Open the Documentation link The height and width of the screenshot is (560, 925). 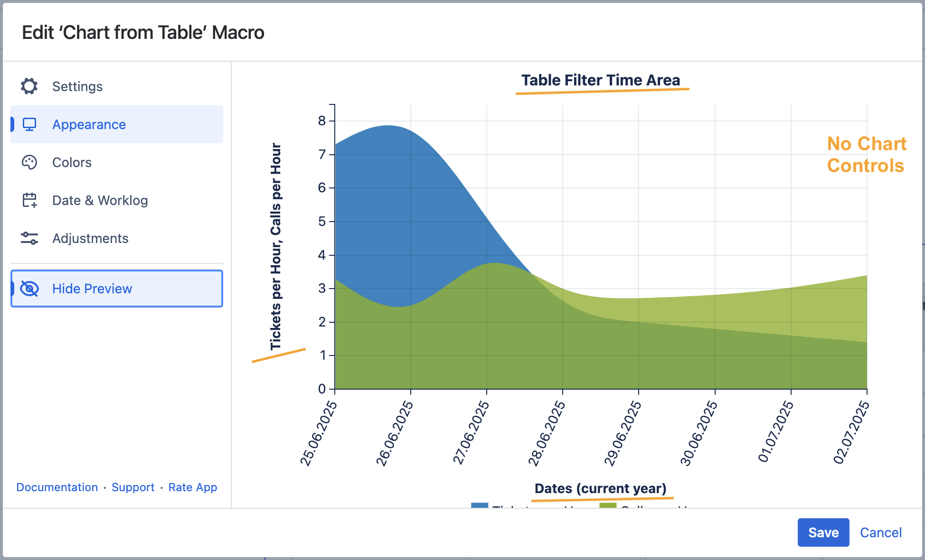point(57,487)
